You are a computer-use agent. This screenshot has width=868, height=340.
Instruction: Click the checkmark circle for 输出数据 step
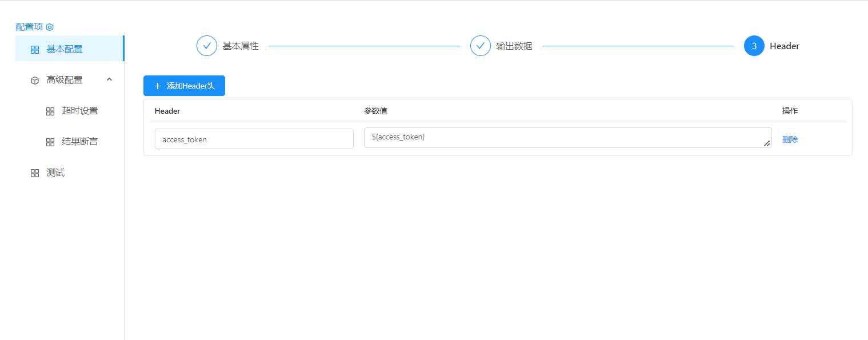(480, 46)
